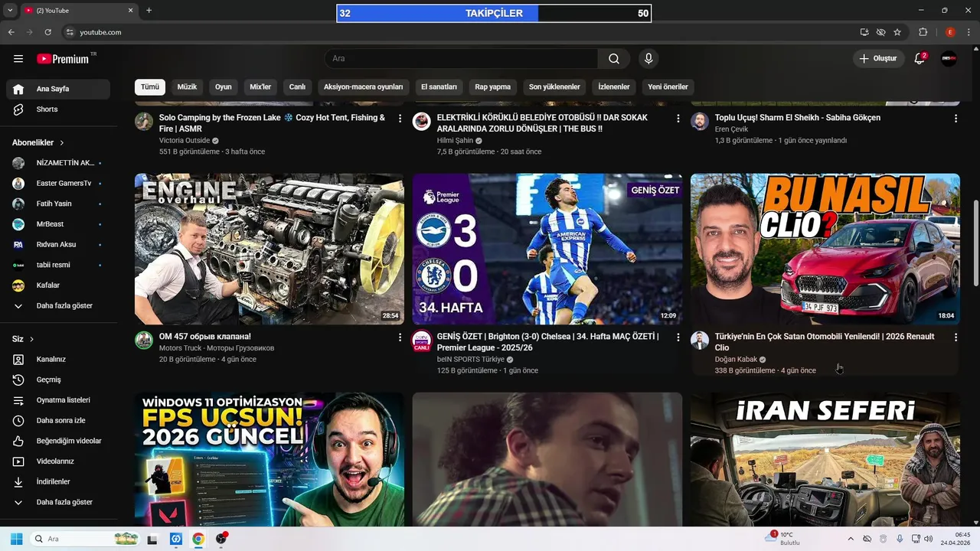Open Shorts from the sidebar
The image size is (980, 551).
[x=58, y=109]
